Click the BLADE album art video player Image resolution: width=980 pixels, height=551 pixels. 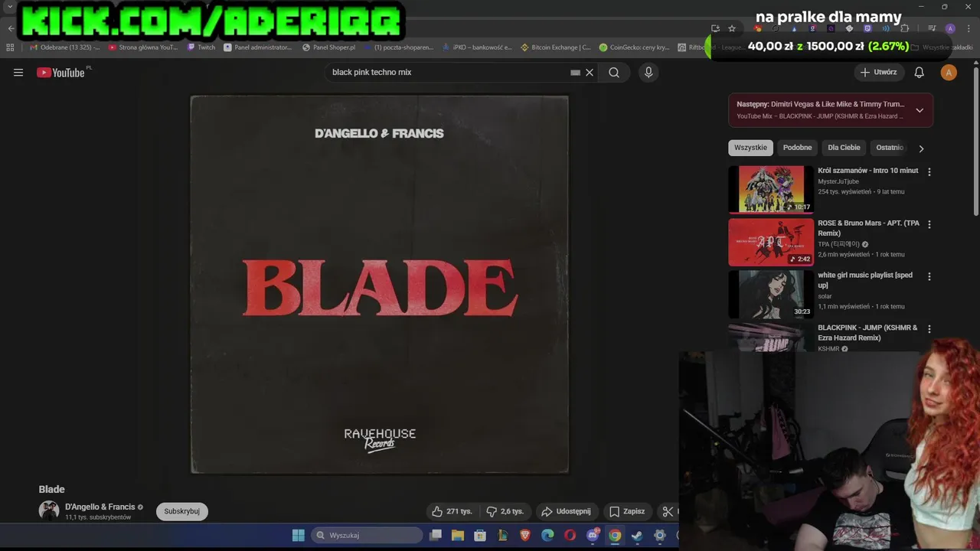point(380,285)
